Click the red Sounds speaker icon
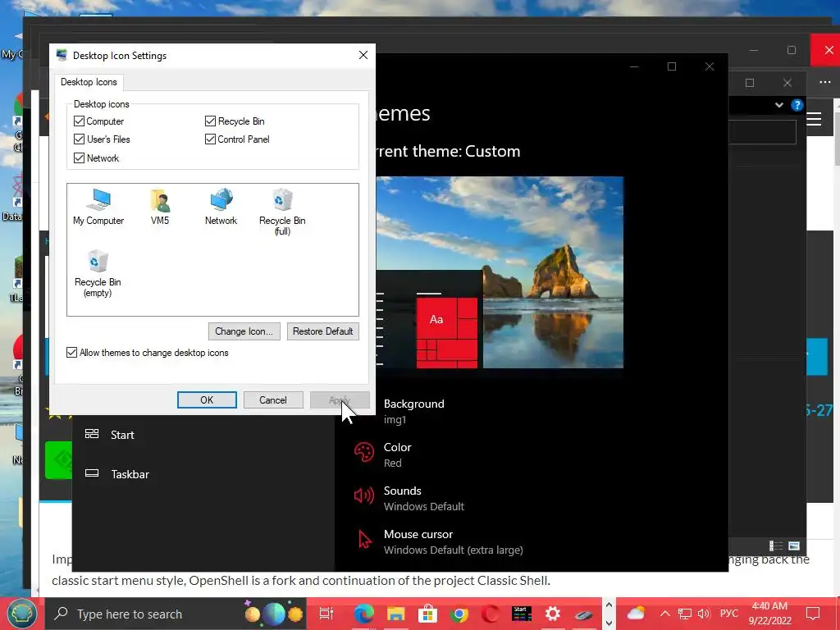This screenshot has height=630, width=840. (364, 495)
